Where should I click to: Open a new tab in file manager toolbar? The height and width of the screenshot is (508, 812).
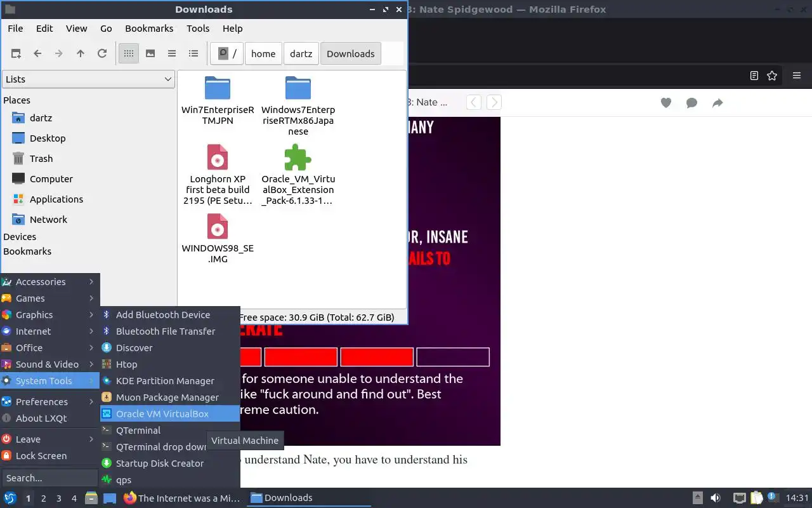(x=16, y=54)
